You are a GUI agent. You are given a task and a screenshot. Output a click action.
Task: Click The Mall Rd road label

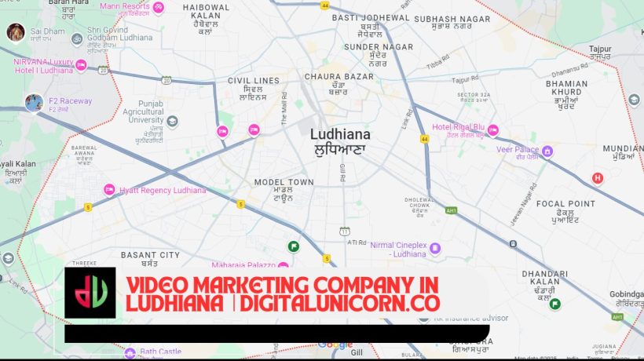284,108
